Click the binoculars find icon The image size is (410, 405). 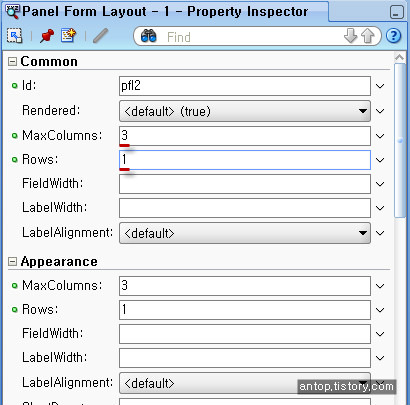point(149,36)
